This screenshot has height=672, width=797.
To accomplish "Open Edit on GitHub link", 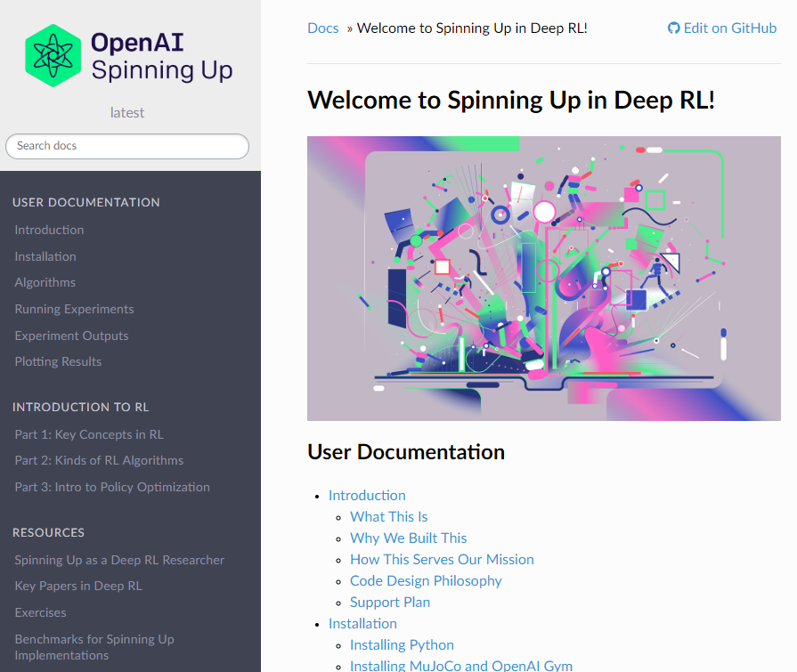I will tap(722, 28).
